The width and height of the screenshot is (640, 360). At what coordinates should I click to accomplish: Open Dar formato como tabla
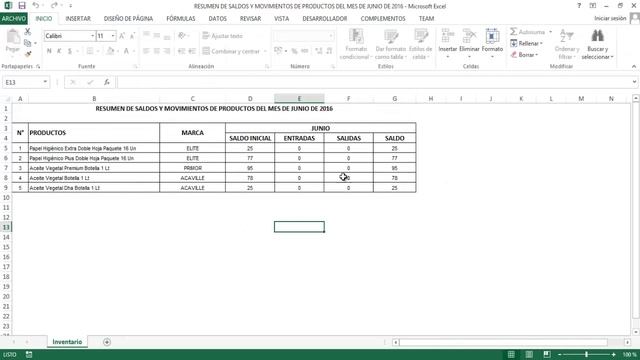391,44
